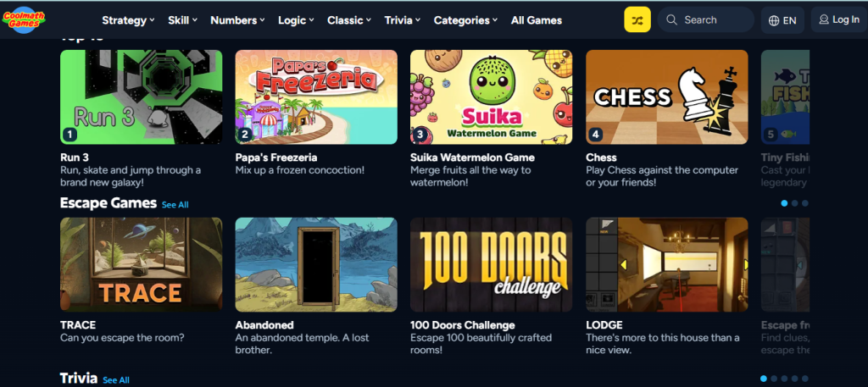
Task: Click the magnifying glass search icon
Action: pos(671,20)
